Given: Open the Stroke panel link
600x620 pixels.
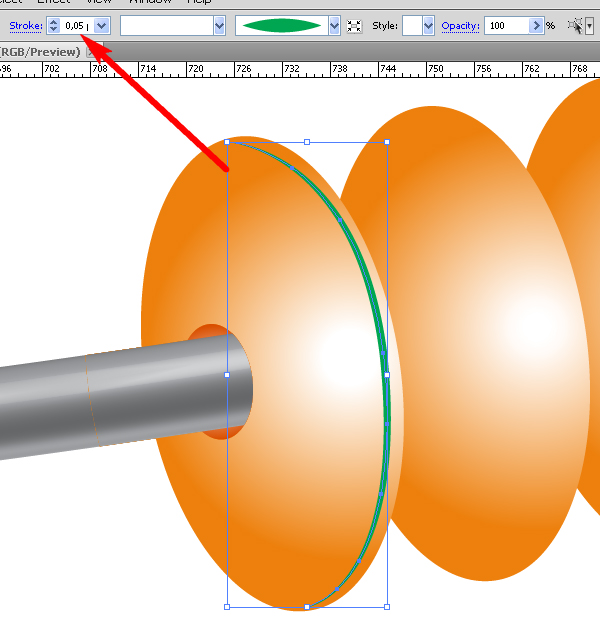Looking at the screenshot, I should click(26, 26).
